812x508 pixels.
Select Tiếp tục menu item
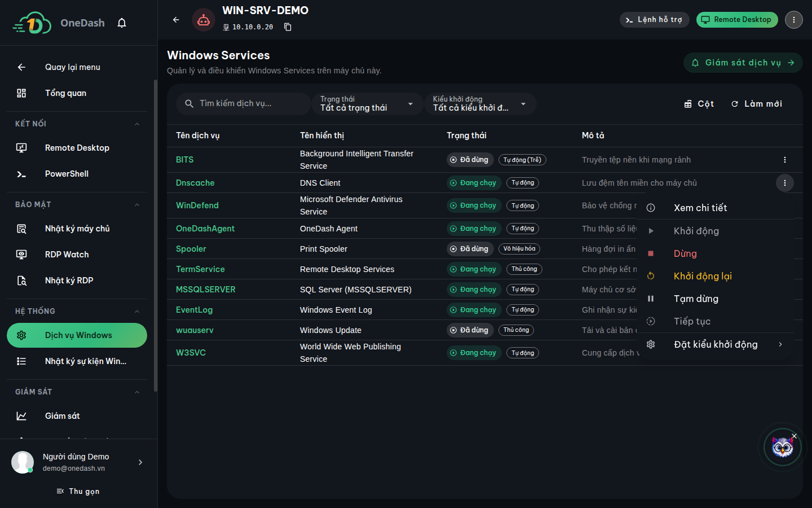[715, 321]
